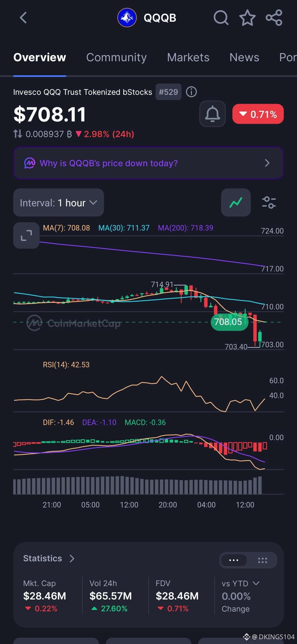Tap the 714.91 high price label
The image size is (297, 644).
click(162, 284)
